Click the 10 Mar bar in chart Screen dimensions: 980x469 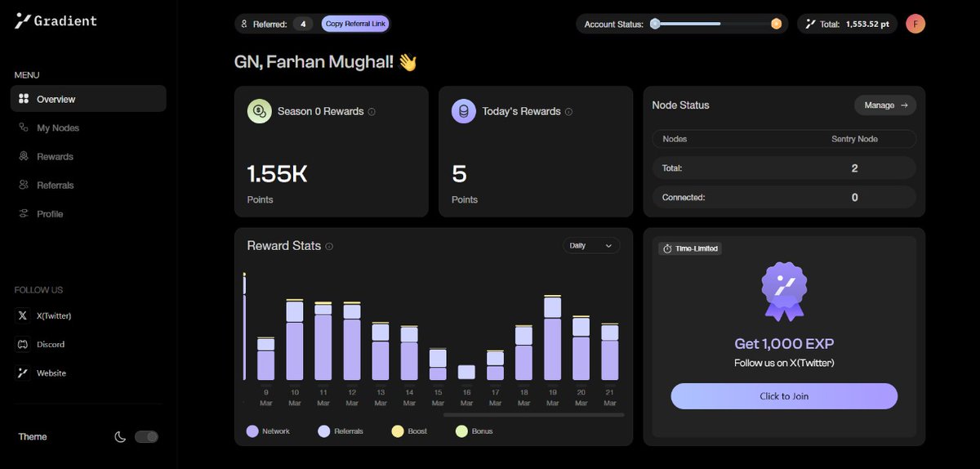coord(295,340)
